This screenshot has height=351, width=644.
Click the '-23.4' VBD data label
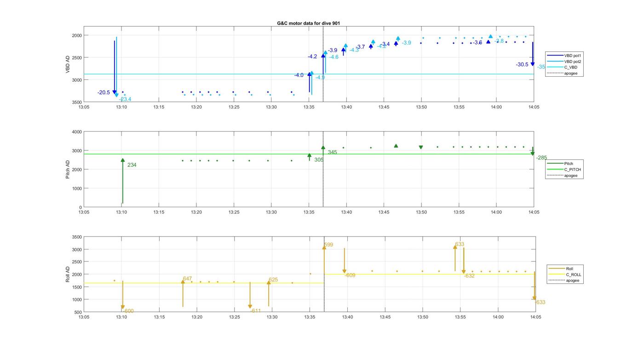[125, 99]
